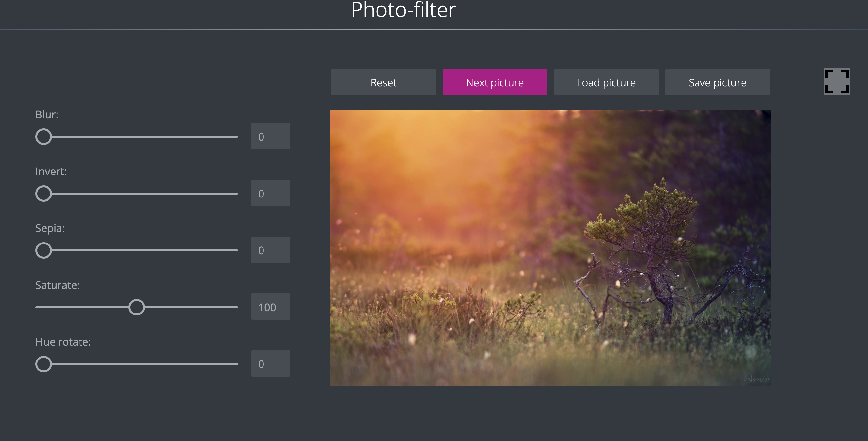Click the Saturate label text
This screenshot has height=441, width=868.
point(57,285)
